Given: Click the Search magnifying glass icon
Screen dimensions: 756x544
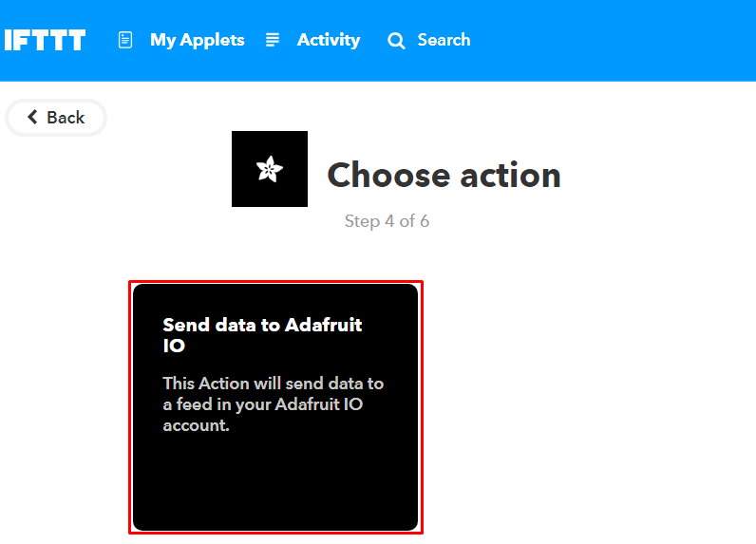Looking at the screenshot, I should click(x=396, y=41).
